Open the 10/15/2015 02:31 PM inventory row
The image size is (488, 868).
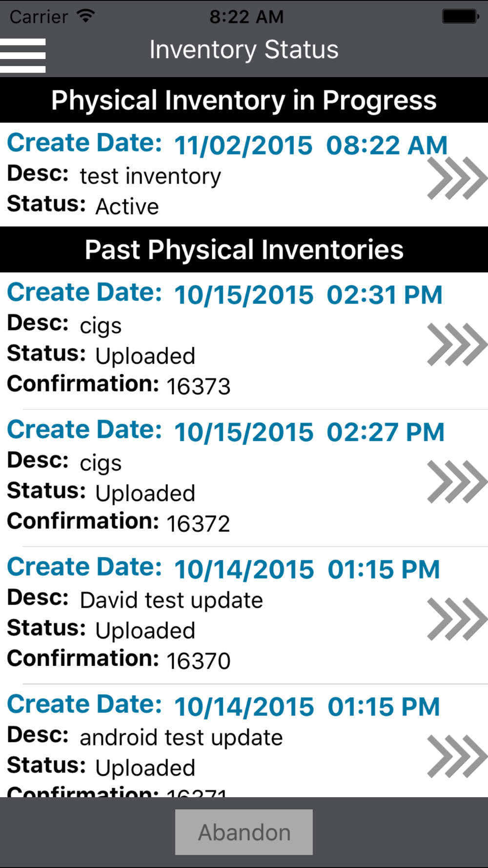tap(244, 341)
